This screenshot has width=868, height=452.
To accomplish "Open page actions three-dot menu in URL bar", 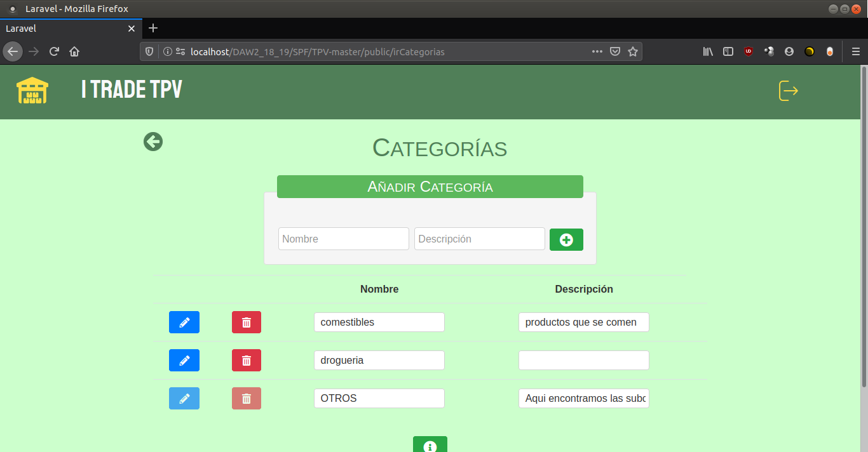I will (x=597, y=52).
